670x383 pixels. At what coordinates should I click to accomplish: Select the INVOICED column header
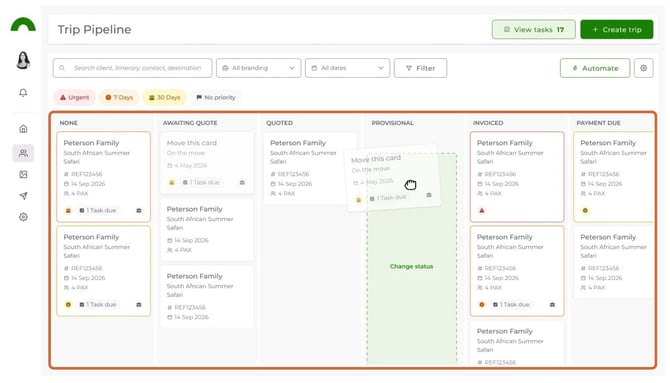tap(488, 123)
